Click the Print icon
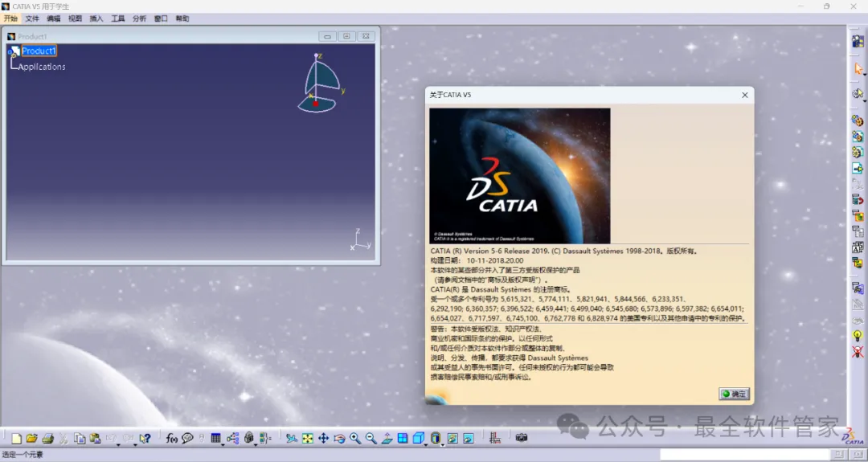Screen dimensions: 868x462 click(47, 438)
